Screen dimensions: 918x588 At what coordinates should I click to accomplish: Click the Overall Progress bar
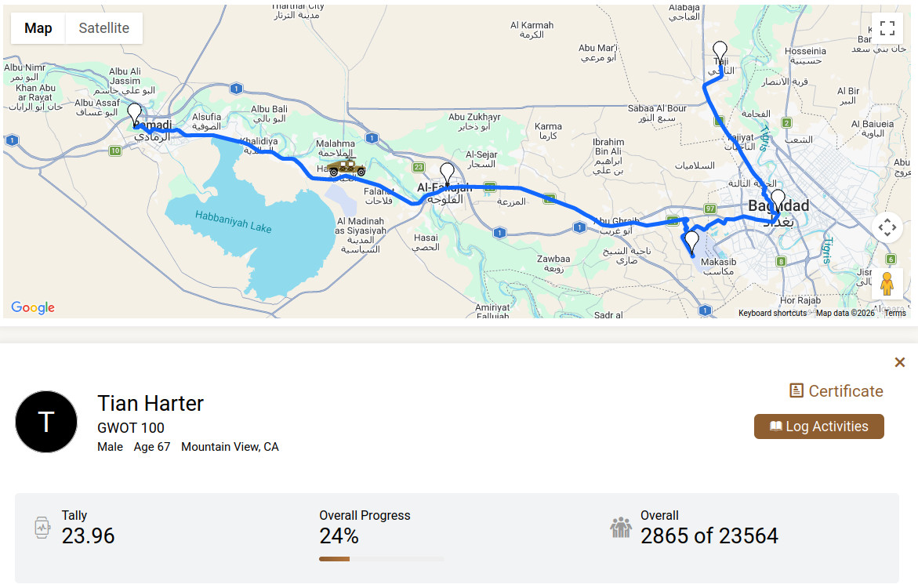[x=381, y=559]
